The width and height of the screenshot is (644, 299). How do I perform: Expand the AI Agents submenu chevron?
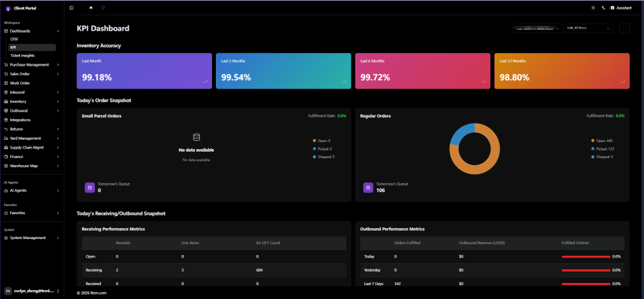click(x=58, y=191)
